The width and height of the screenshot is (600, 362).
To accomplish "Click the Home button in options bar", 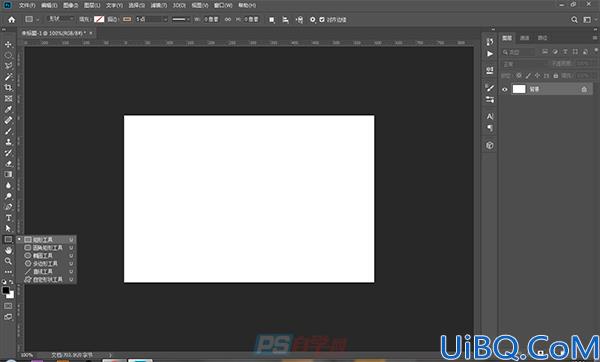I will (11, 20).
